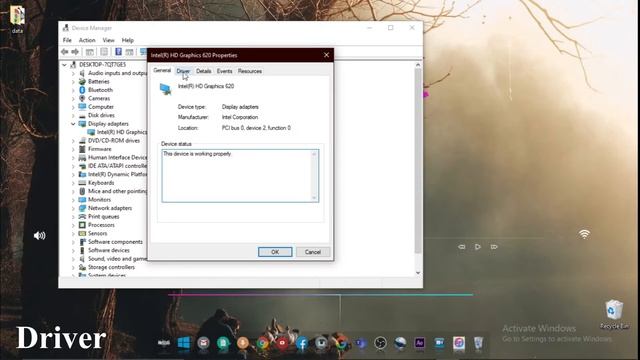Click the blue Help question-mark toolbar icon
This screenshot has width=640, height=360.
pyautogui.click(x=118, y=52)
